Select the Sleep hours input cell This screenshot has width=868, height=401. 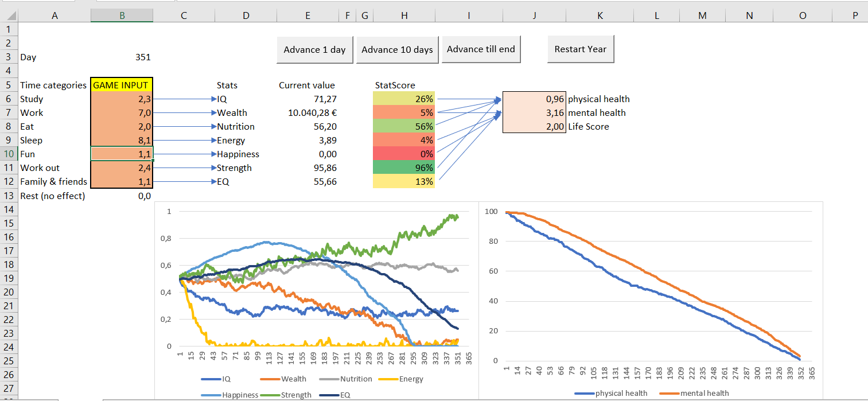click(122, 140)
